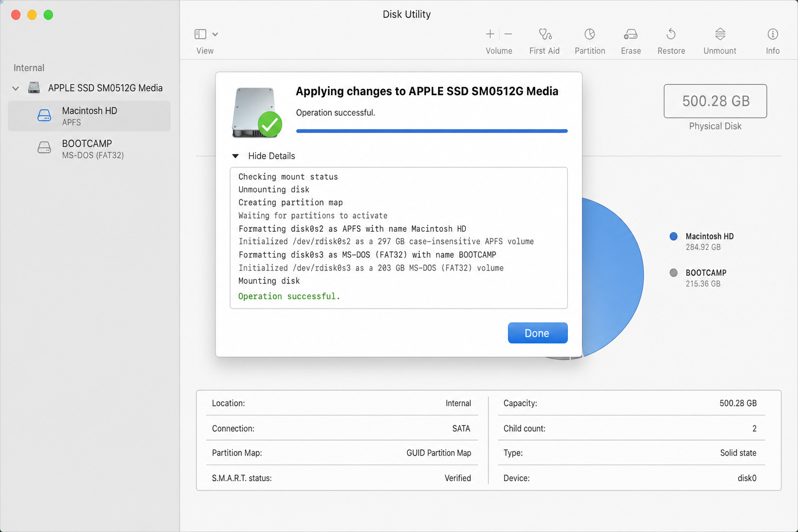Click the blue pie chart segment
The height and width of the screenshot is (532, 798).
tap(613, 276)
